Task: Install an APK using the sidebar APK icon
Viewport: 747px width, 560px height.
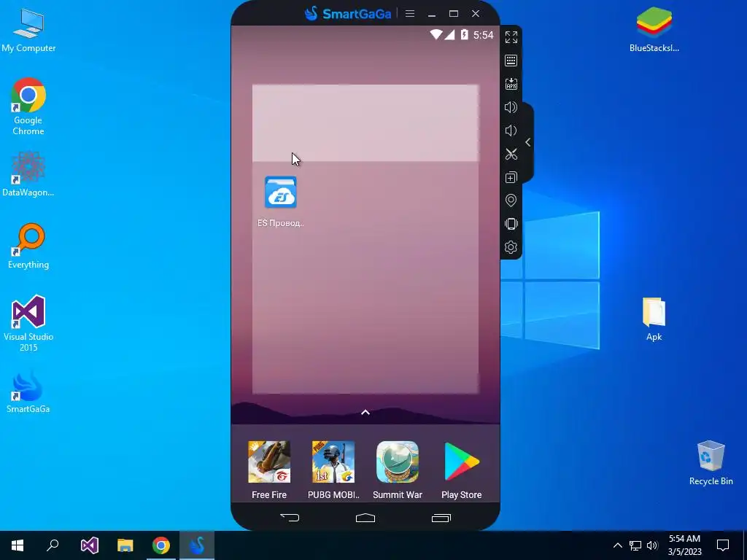Action: [x=511, y=84]
